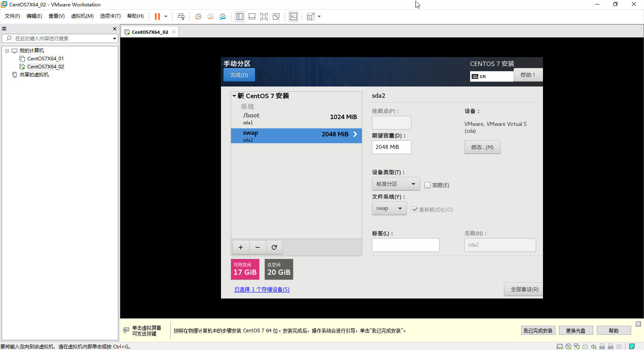Image resolution: width=644 pixels, height=350 pixels.
Task: Click the library search input field
Action: [60, 38]
